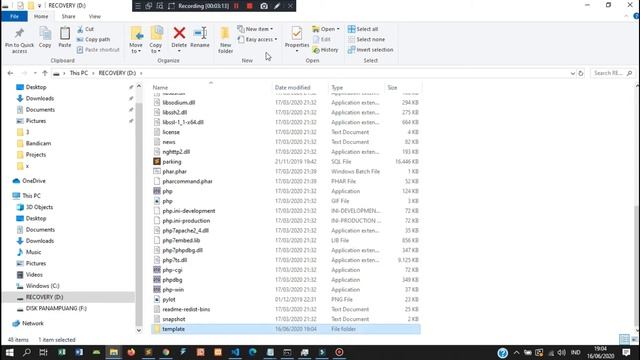Select the readme-redist-bins file

[x=186, y=309]
